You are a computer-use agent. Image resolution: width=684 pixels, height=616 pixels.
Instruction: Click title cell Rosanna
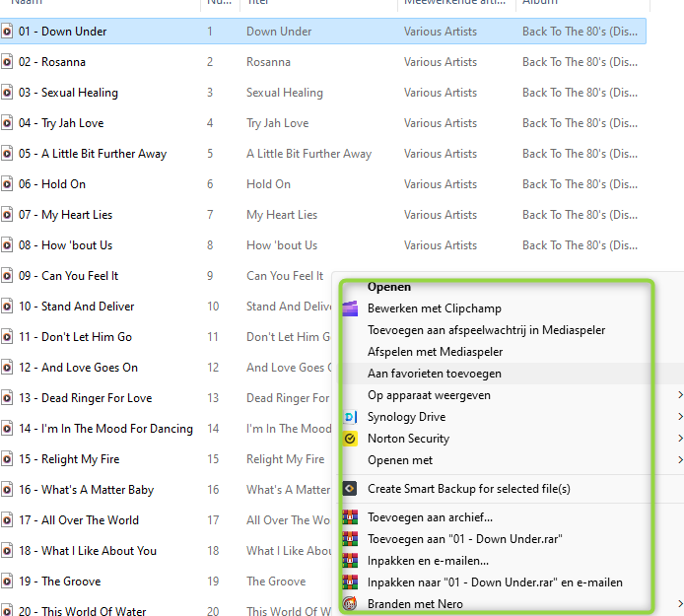[268, 62]
